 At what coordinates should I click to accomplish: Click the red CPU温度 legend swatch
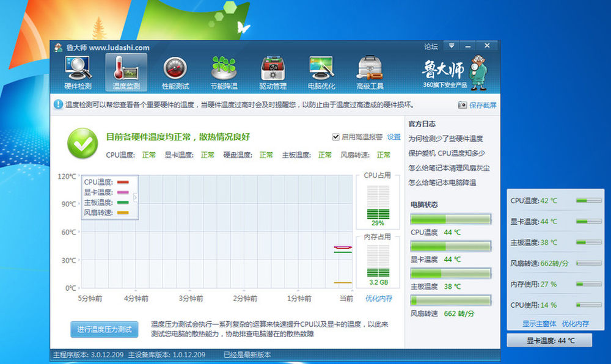point(123,182)
